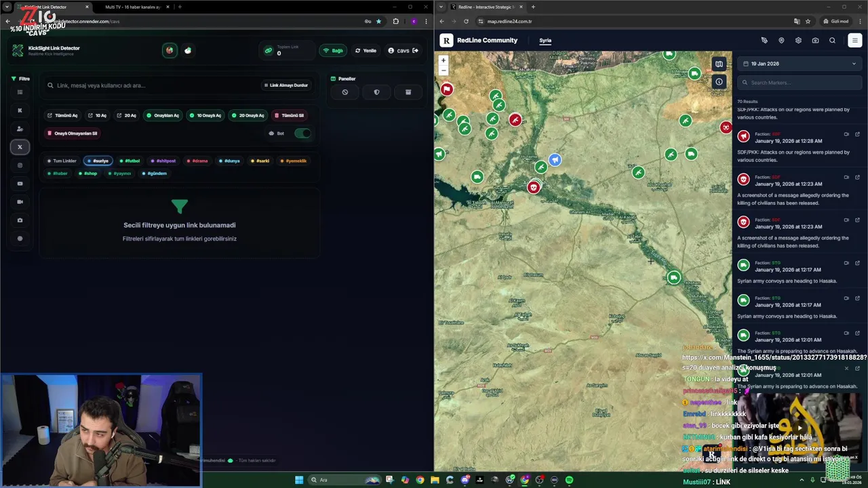This screenshot has width=868, height=488.
Task: Toggle the #suriye tag filter
Action: pos(98,161)
